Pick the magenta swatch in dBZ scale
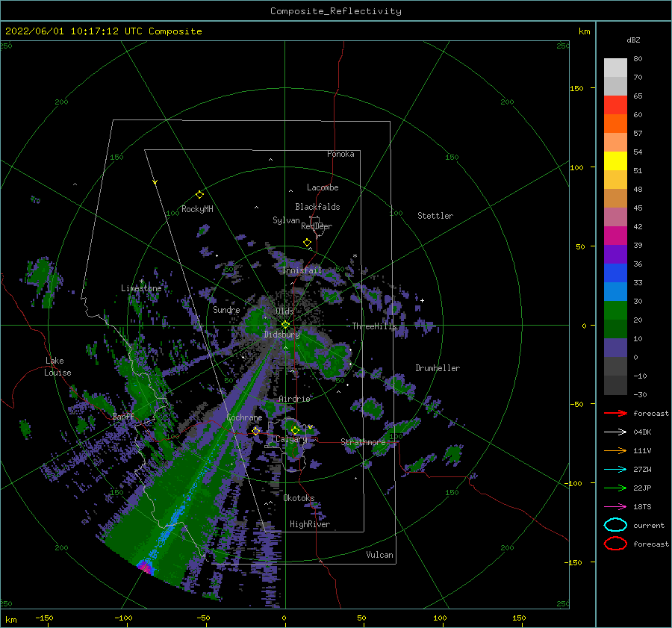The height and width of the screenshot is (628, 672). coord(615,235)
